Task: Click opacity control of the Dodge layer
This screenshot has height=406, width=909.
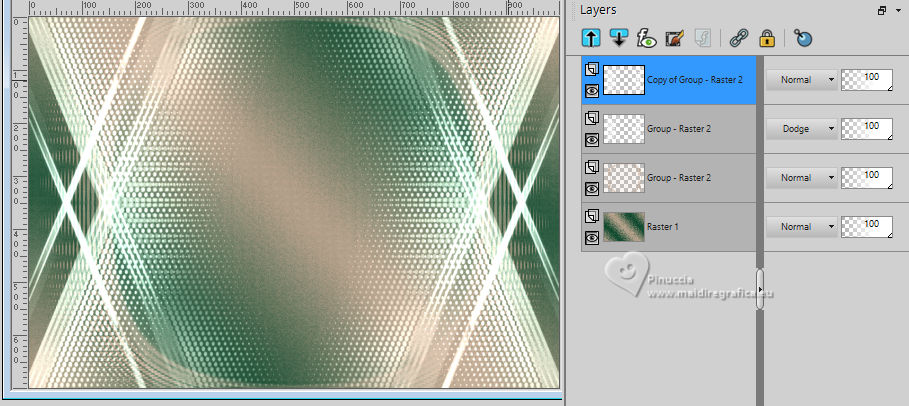Action: pyautogui.click(x=867, y=129)
